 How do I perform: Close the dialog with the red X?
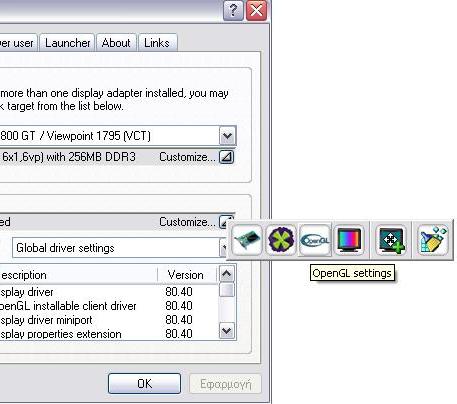(256, 11)
